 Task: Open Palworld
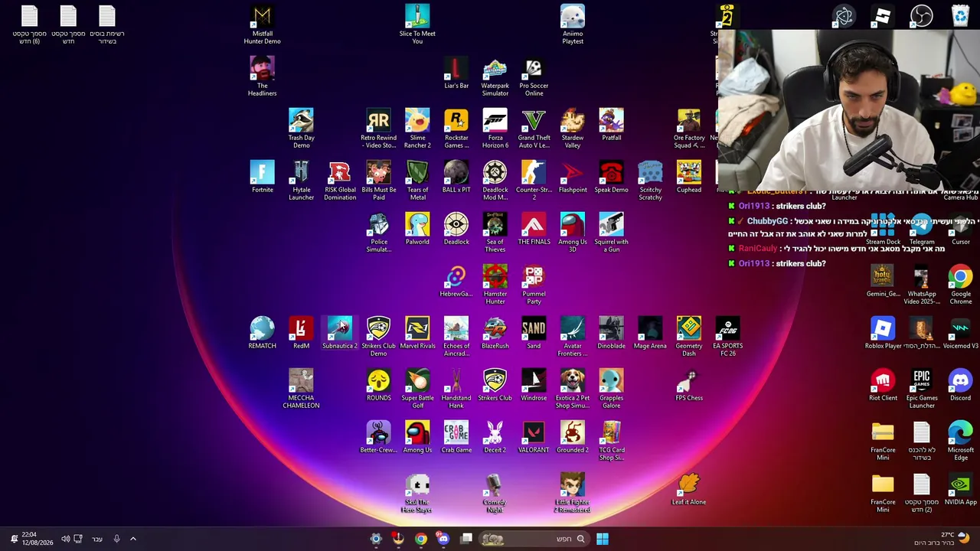click(x=417, y=224)
